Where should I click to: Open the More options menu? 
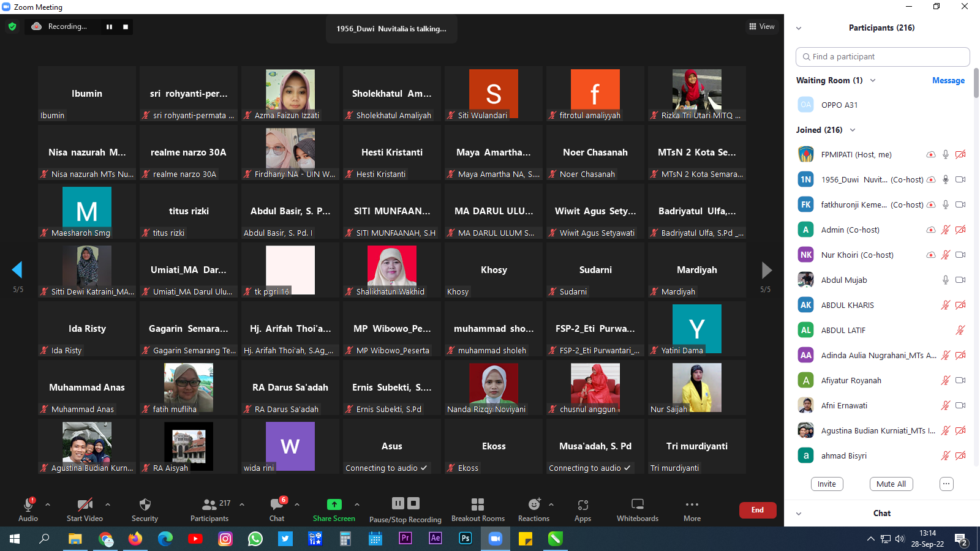692,505
